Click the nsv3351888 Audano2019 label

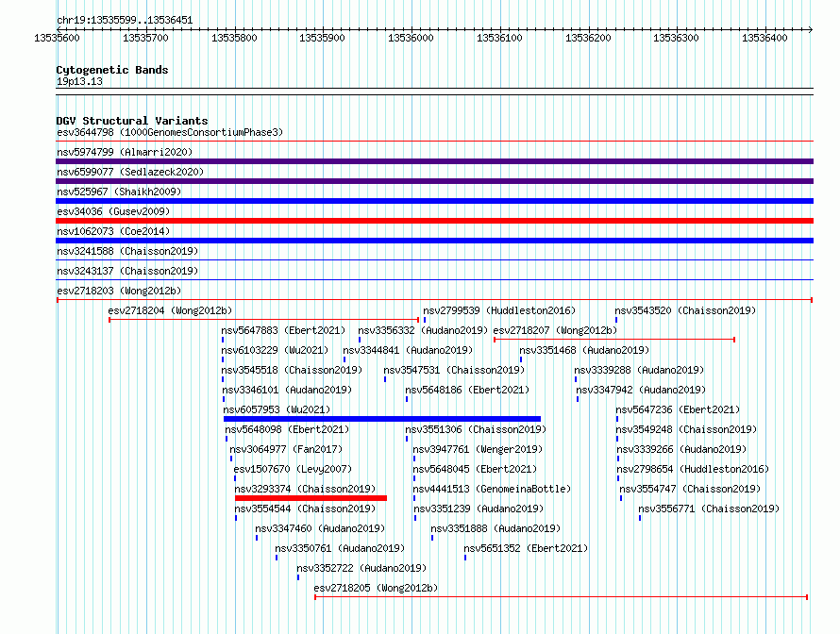pyautogui.click(x=496, y=528)
